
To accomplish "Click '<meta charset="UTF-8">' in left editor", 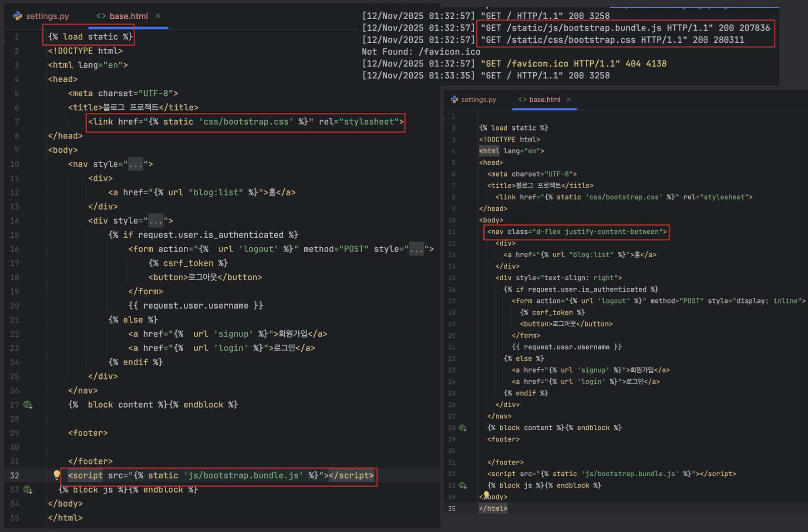I will (x=123, y=94).
